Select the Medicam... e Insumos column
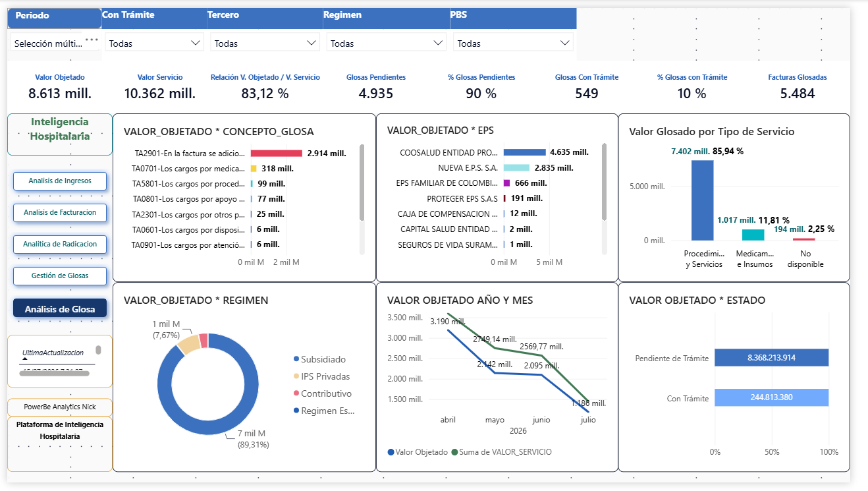Viewport: 868px width, 491px height. 753,235
